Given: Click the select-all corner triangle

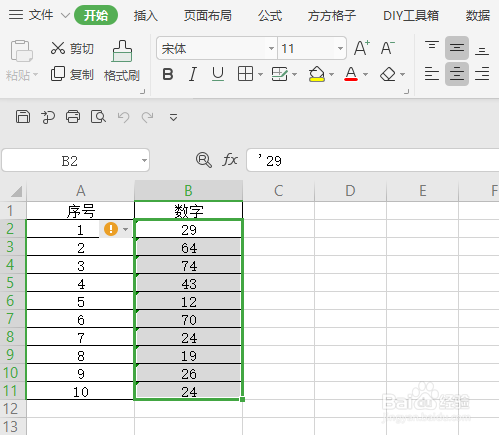Looking at the screenshot, I should [16, 191].
